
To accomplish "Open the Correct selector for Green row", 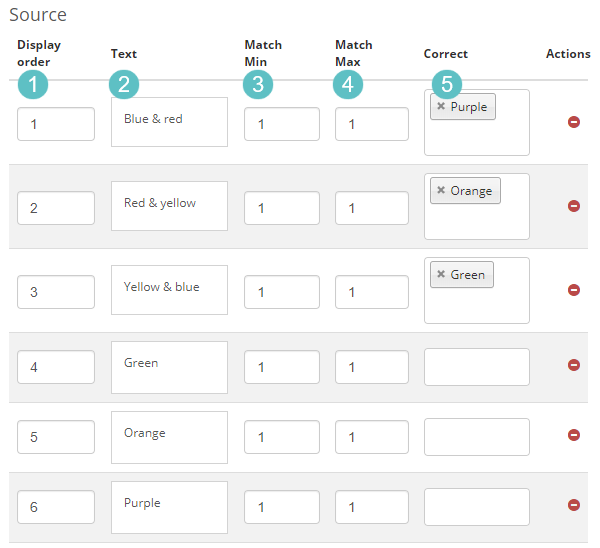I will click(476, 367).
